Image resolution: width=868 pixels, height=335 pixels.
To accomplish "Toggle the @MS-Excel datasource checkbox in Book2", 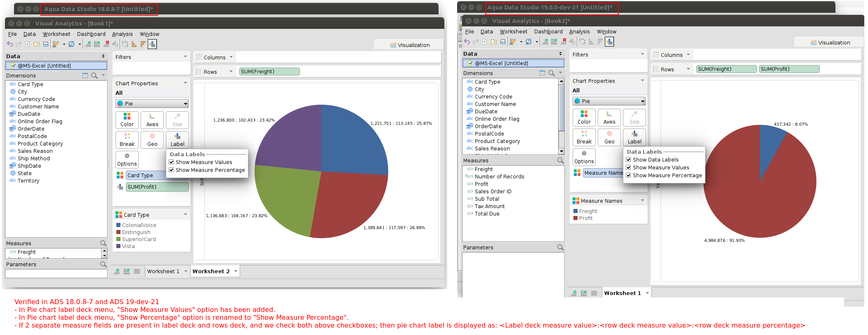I will pyautogui.click(x=470, y=63).
